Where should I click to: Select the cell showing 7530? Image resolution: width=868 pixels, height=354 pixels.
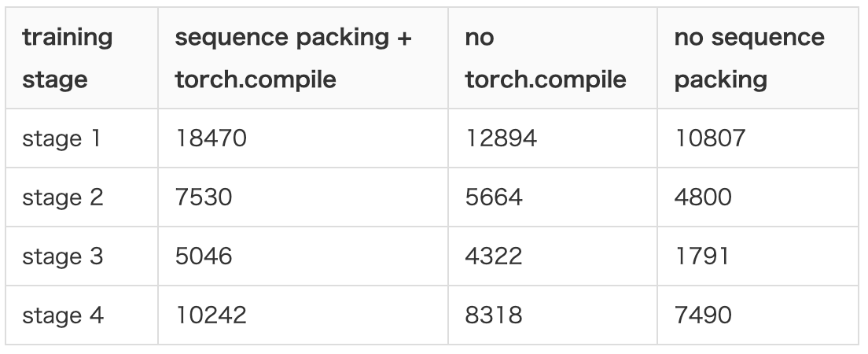coord(204,197)
